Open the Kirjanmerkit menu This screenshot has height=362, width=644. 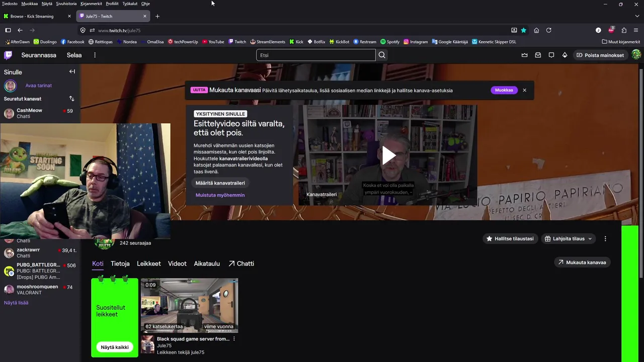tap(91, 4)
